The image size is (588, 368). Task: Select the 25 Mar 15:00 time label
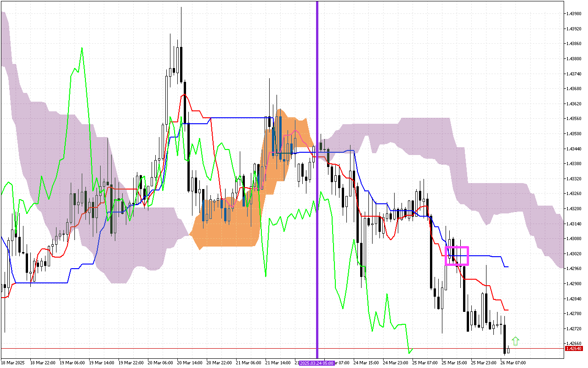453,363
